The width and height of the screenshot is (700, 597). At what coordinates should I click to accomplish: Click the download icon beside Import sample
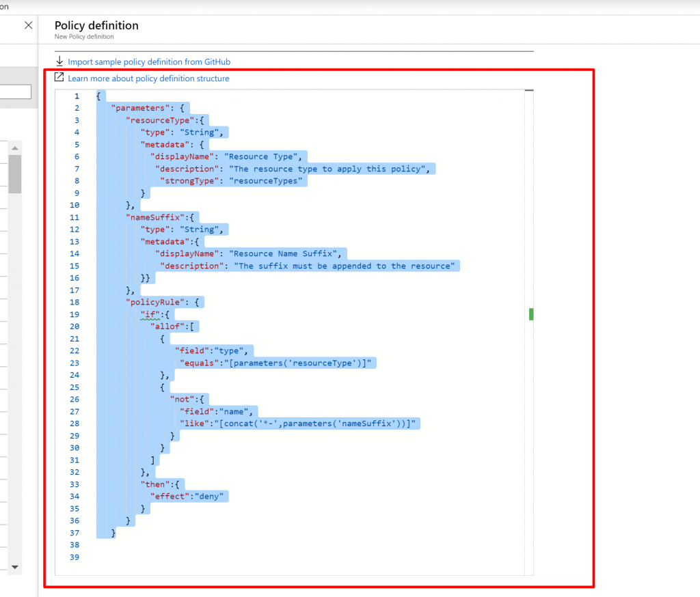tap(59, 61)
